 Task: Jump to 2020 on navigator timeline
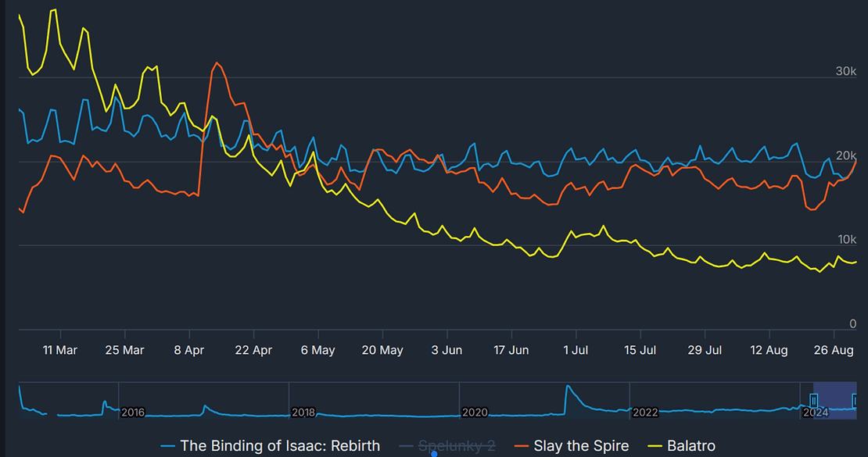475,412
